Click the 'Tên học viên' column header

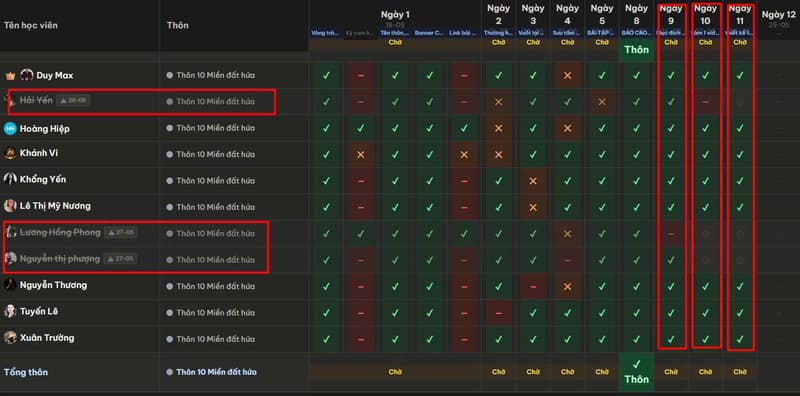pos(31,25)
